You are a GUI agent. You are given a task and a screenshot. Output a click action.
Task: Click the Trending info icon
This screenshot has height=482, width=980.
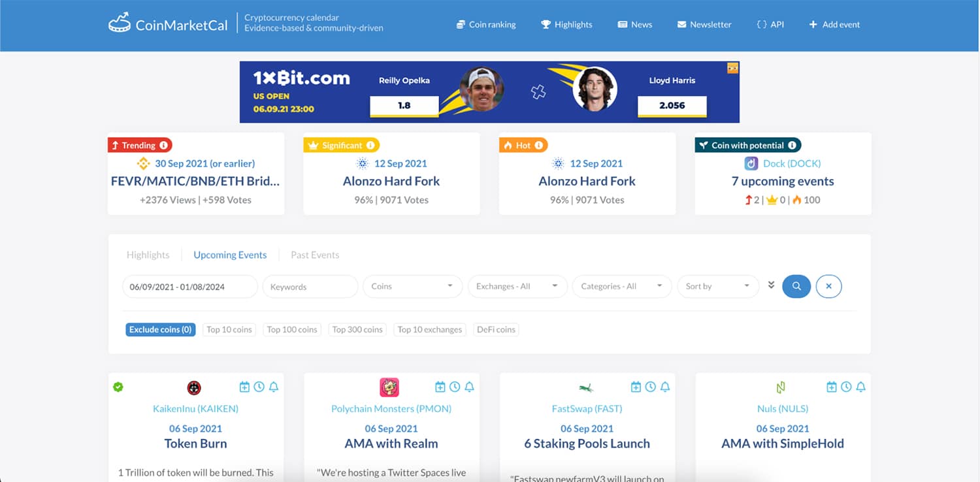(163, 146)
